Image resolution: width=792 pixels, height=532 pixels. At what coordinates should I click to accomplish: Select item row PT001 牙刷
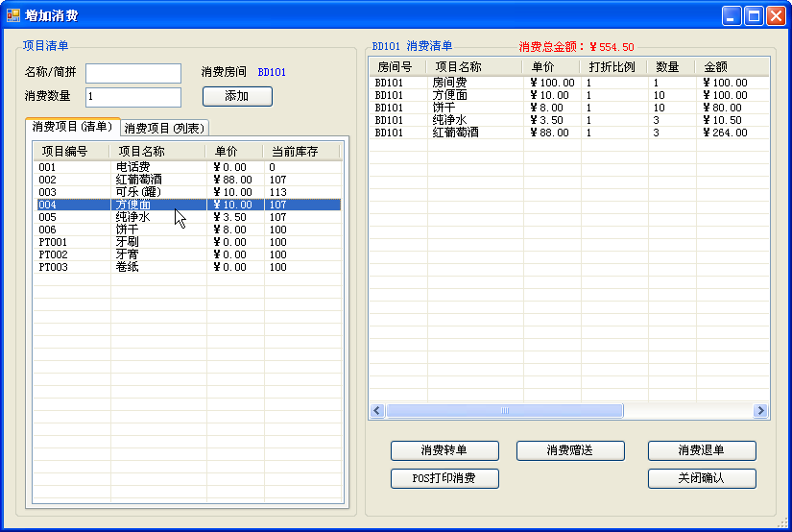(187, 243)
